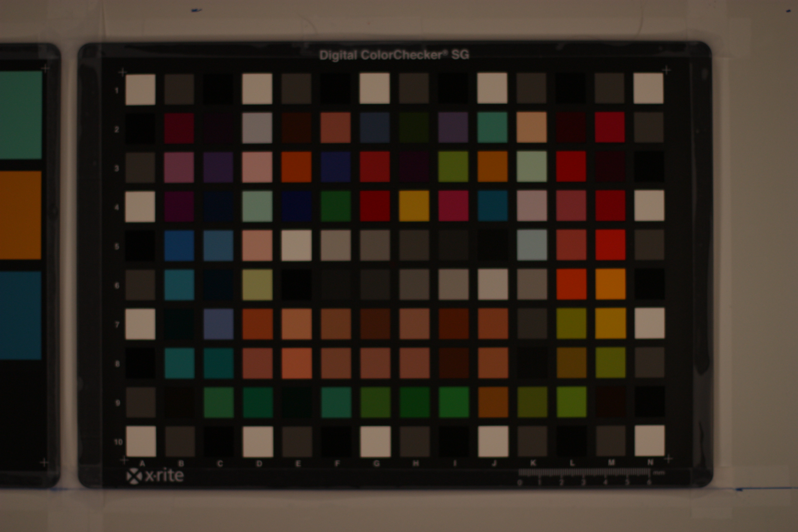Click the coral orange patch at E8

tap(297, 363)
